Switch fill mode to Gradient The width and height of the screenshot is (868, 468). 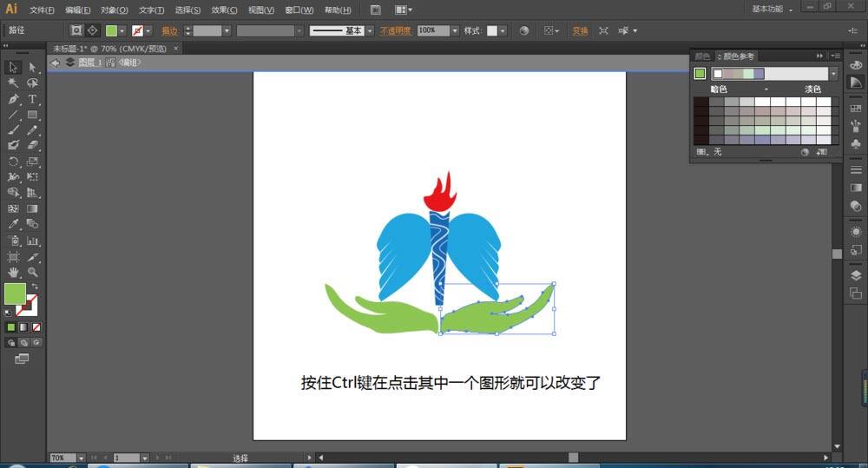(x=23, y=327)
